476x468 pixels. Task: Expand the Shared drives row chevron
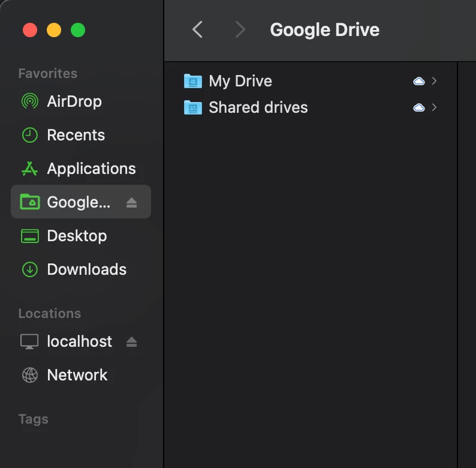click(x=434, y=107)
